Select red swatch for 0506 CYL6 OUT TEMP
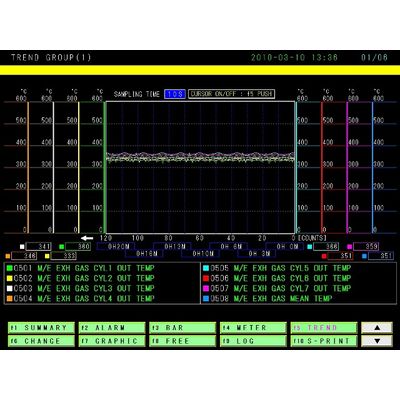 tap(206, 278)
